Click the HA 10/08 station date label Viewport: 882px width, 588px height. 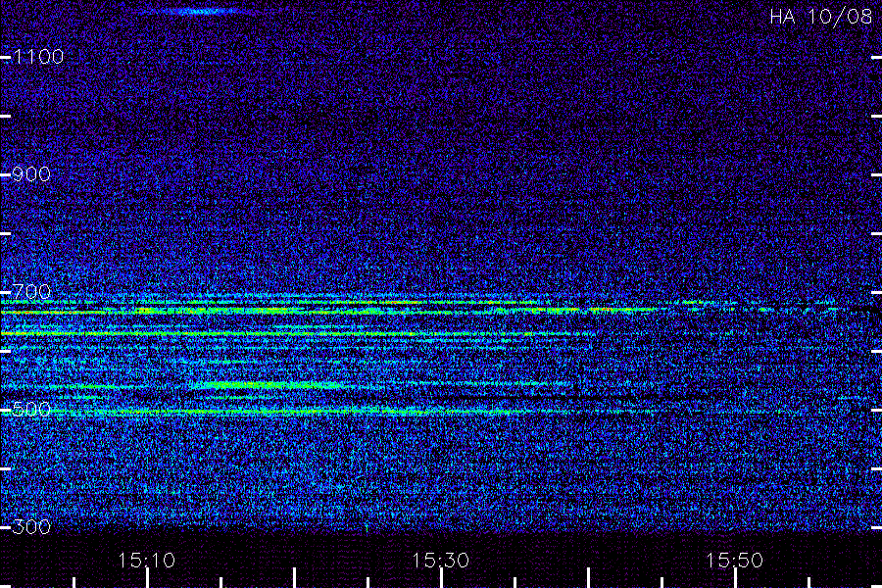(820, 17)
